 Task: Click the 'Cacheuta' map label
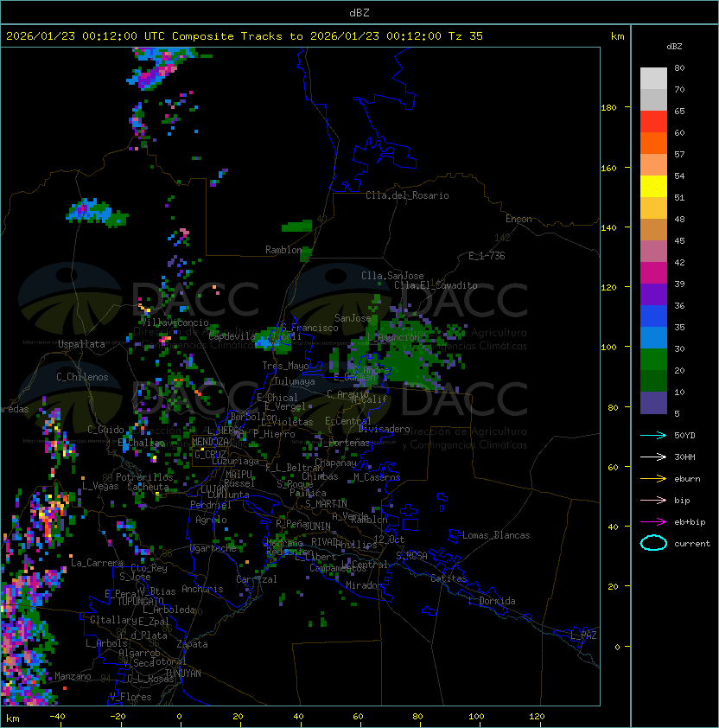148,487
